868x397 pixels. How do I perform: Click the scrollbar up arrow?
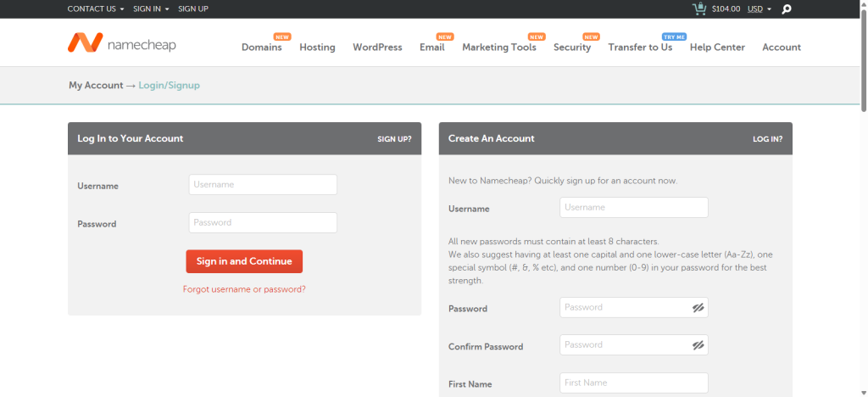point(863,4)
